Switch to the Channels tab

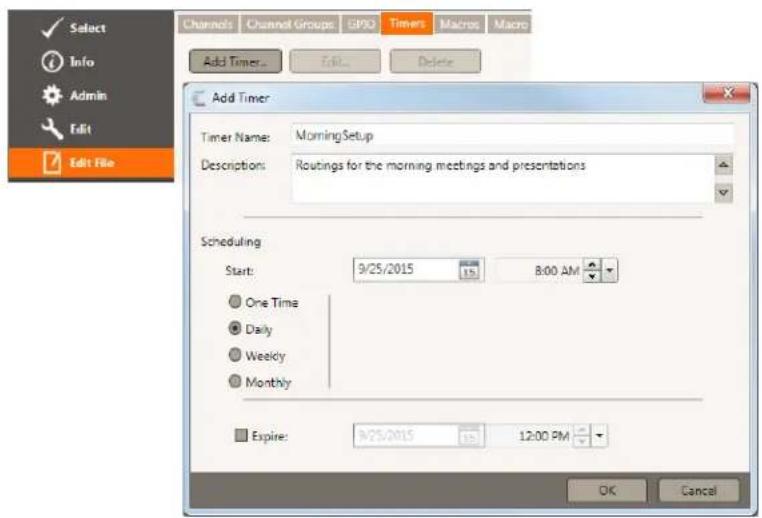click(208, 24)
